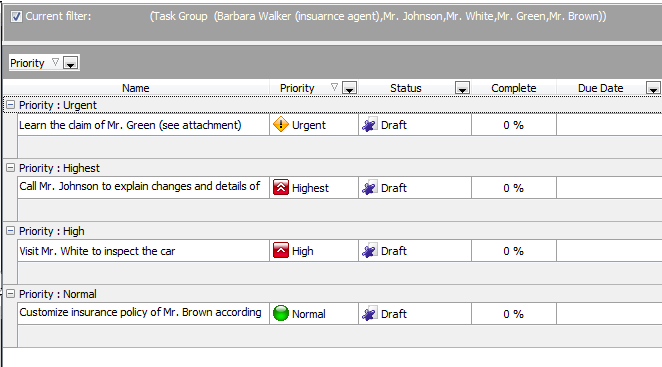
Task: Open the Priority column filter dropdown
Action: 350,88
